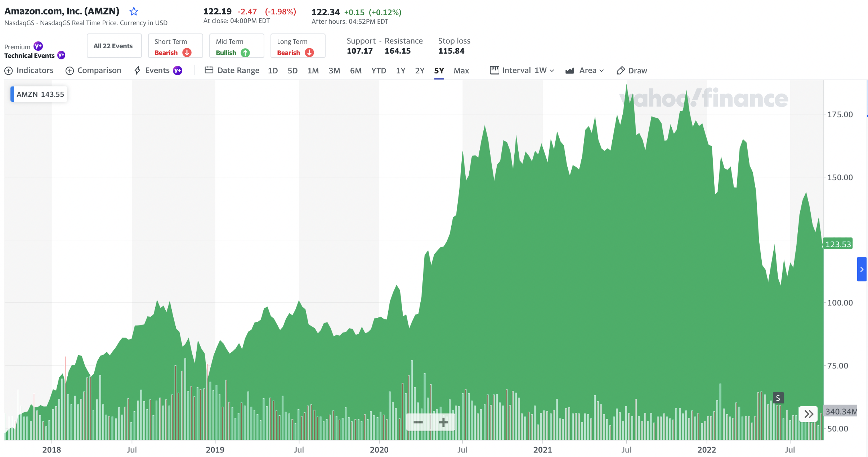The image size is (868, 457).
Task: Click the Premium Y+ badge
Action: click(x=38, y=46)
